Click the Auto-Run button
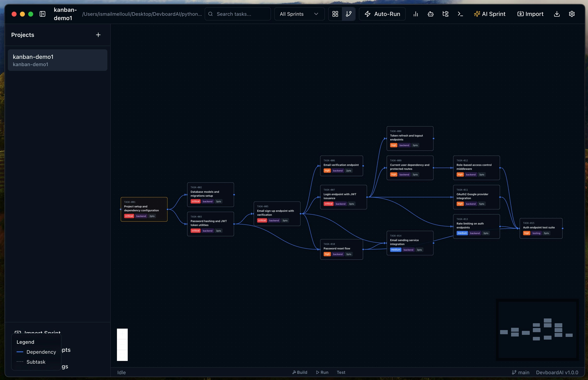Screen dimensions: 588x380 tap(382, 14)
